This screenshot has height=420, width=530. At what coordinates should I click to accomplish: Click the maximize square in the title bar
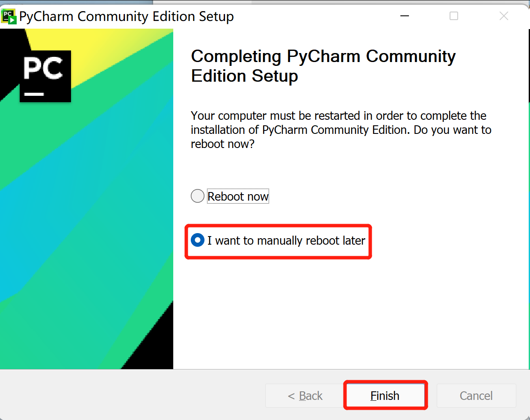[454, 16]
